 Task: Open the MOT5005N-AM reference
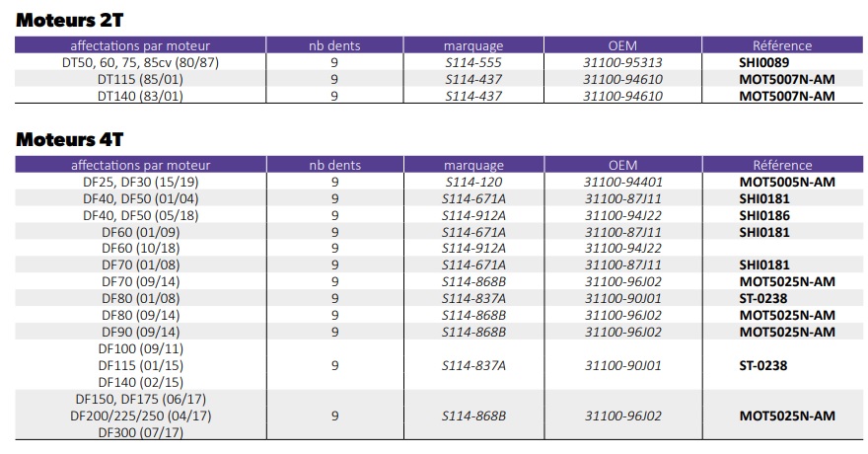point(787,182)
